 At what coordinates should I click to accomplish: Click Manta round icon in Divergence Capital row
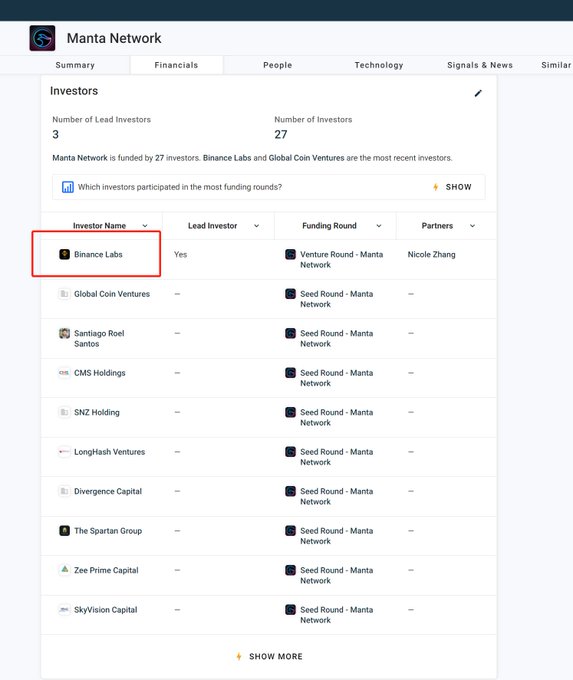click(291, 491)
